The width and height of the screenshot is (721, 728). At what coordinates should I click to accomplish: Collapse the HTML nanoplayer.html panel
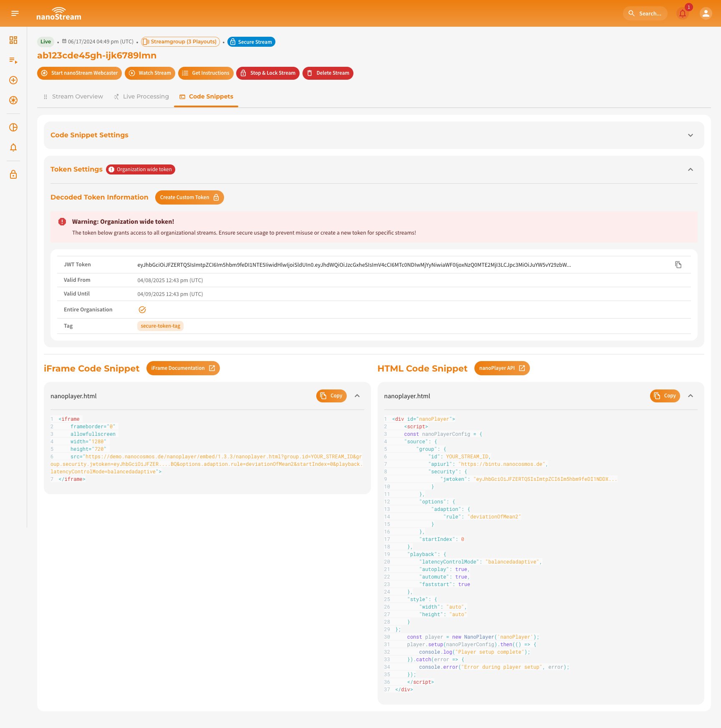(x=691, y=396)
